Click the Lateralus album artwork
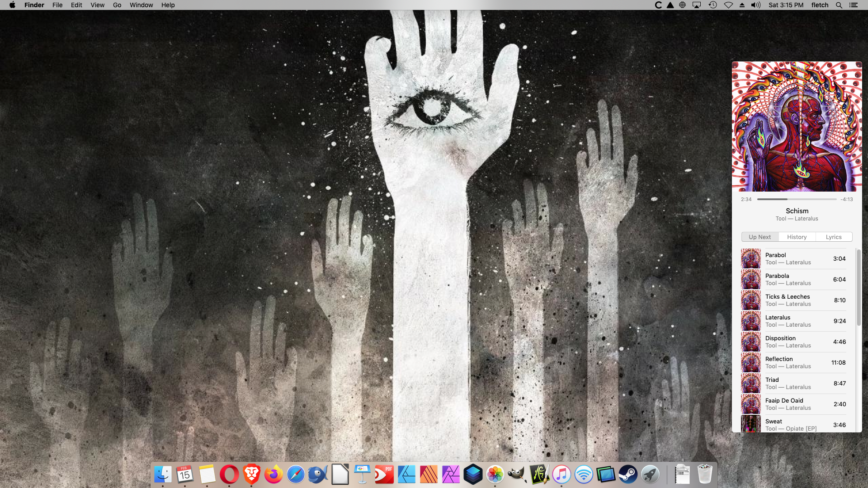868x488 pixels. click(797, 127)
